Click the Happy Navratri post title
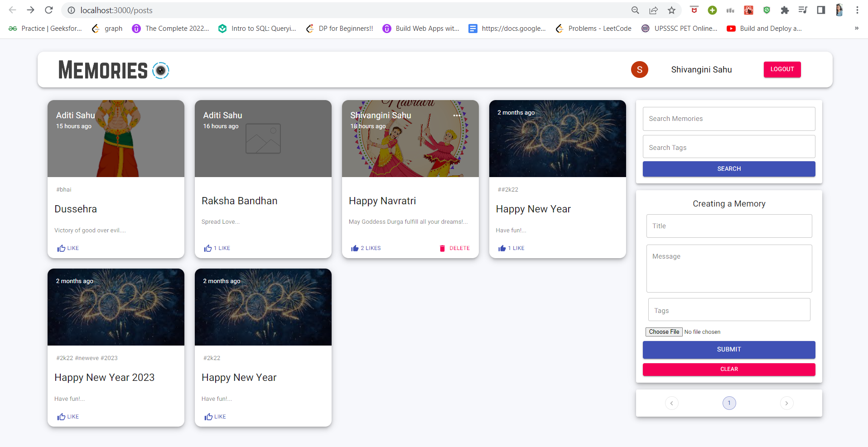Image resolution: width=868 pixels, height=447 pixels. pyautogui.click(x=382, y=201)
